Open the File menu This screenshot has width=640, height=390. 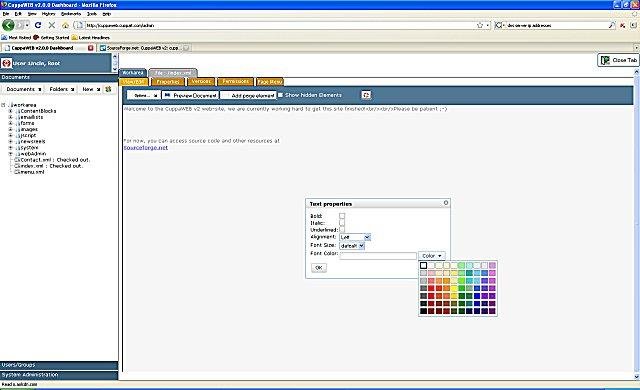[x=5, y=14]
